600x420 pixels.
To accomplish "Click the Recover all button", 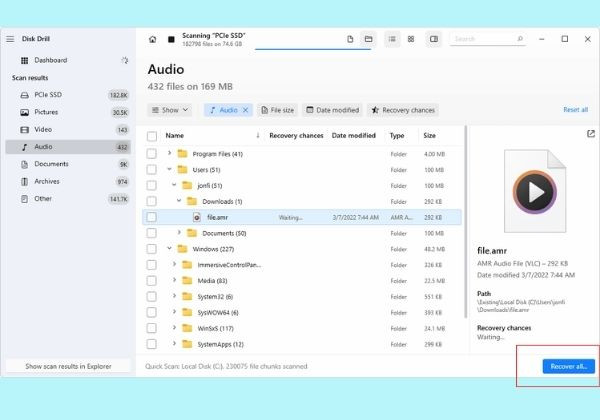I will 569,366.
